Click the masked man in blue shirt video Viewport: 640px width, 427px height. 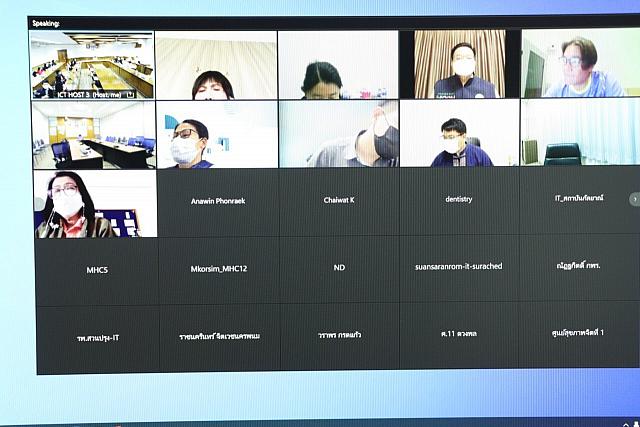point(216,134)
